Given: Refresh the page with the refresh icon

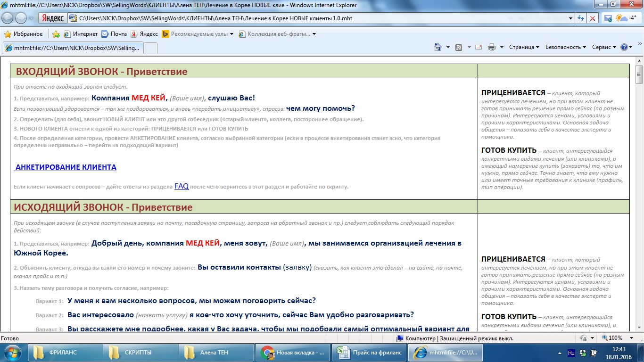Looking at the screenshot, I should 581,18.
